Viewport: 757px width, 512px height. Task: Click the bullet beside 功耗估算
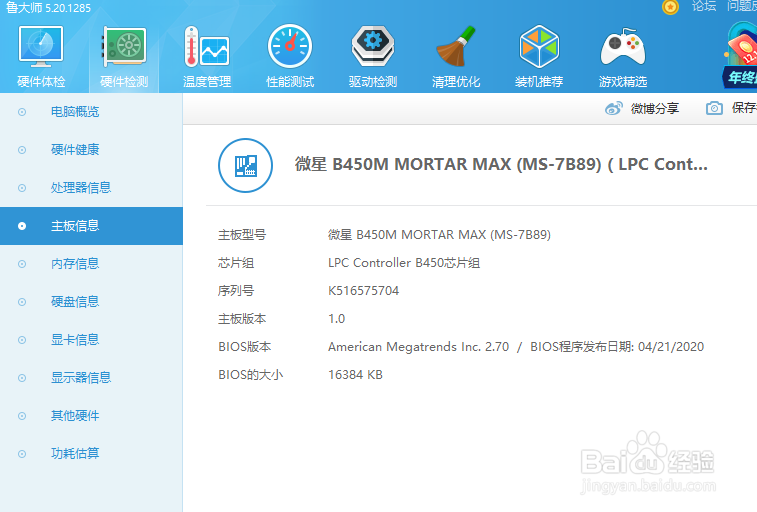22,454
